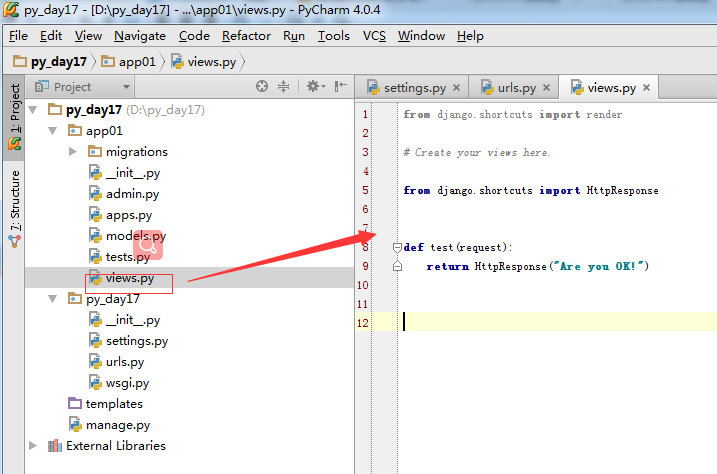This screenshot has height=474, width=717.
Task: Hide the Project tool window with pin icon
Action: tap(340, 87)
